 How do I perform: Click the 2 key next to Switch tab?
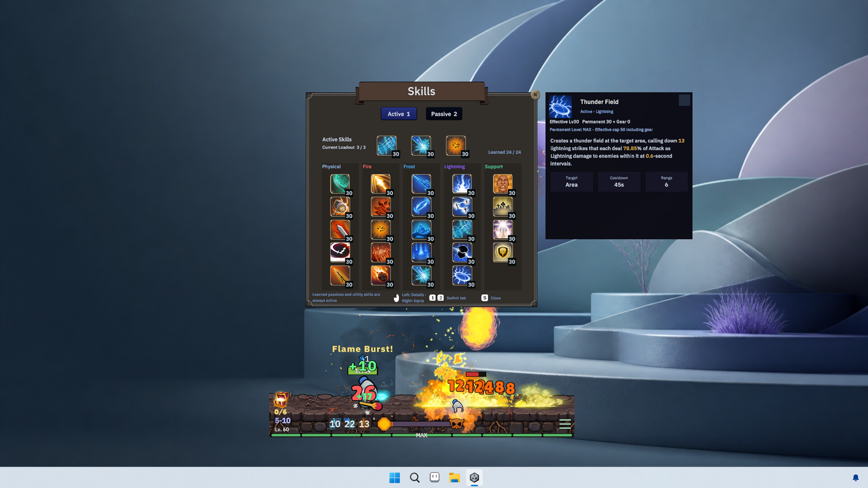tap(440, 298)
